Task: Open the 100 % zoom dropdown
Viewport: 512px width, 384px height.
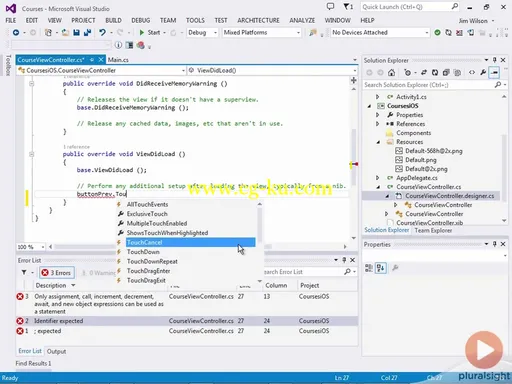Action: click(31, 247)
